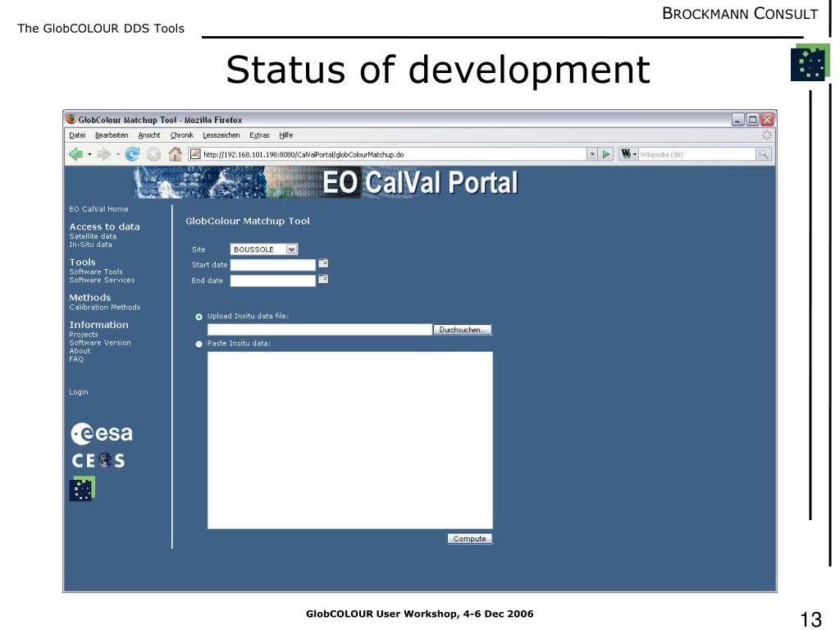Open the Home page icon

click(x=176, y=154)
